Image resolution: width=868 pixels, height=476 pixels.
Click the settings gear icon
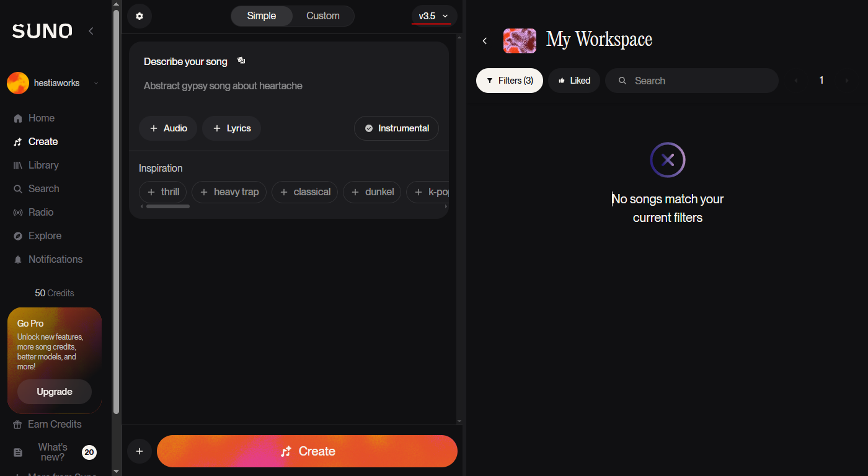[x=139, y=16]
